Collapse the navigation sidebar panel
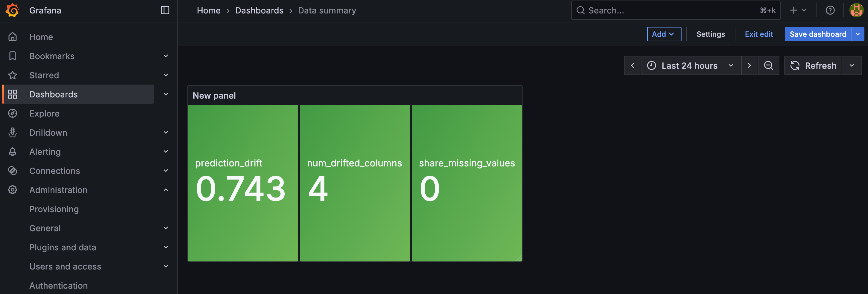Viewport: 868px width, 294px height. (x=166, y=10)
